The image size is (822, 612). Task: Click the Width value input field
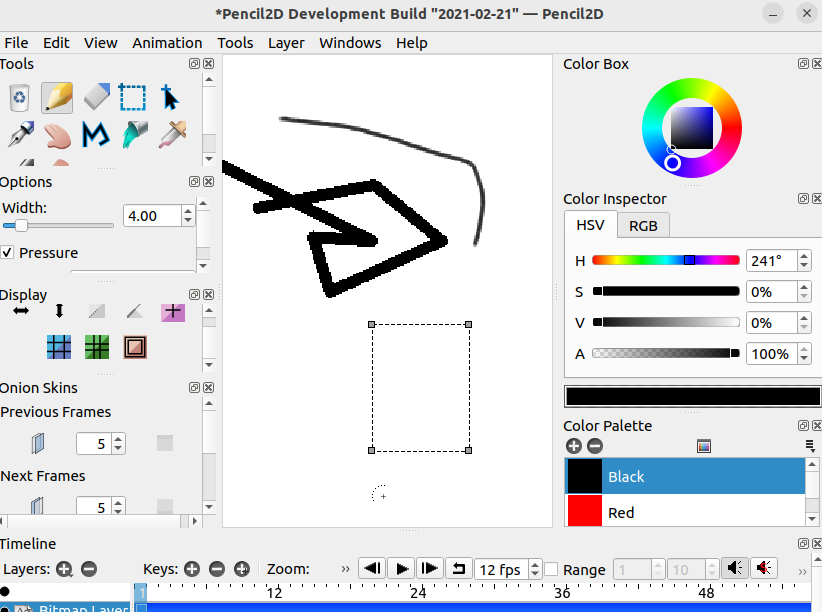[153, 216]
